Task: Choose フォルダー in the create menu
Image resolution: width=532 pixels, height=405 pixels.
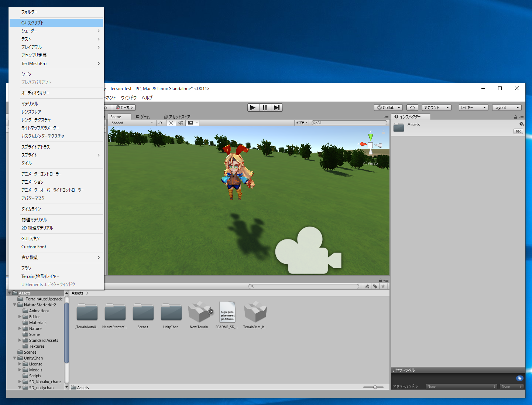Action: 56,12
